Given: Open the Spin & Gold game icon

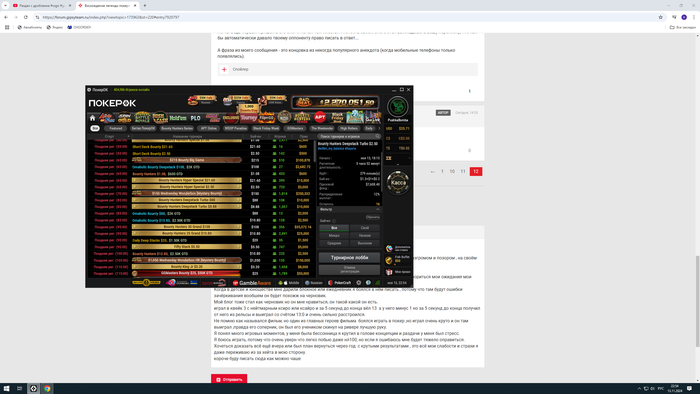Looking at the screenshot, I should [x=125, y=118].
